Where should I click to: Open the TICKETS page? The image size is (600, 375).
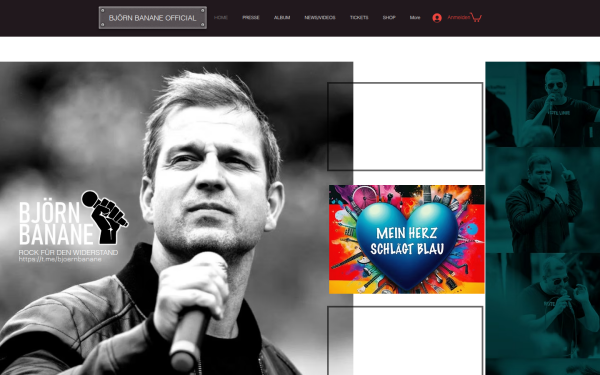(359, 18)
